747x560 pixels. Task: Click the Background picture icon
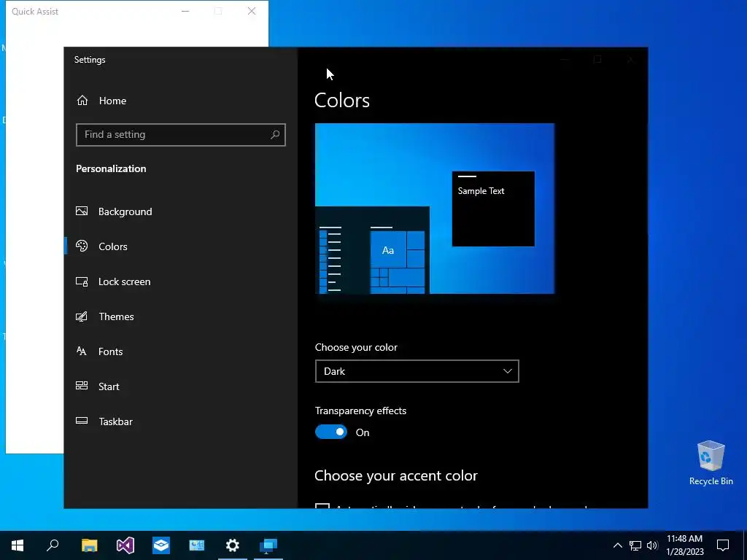point(82,211)
